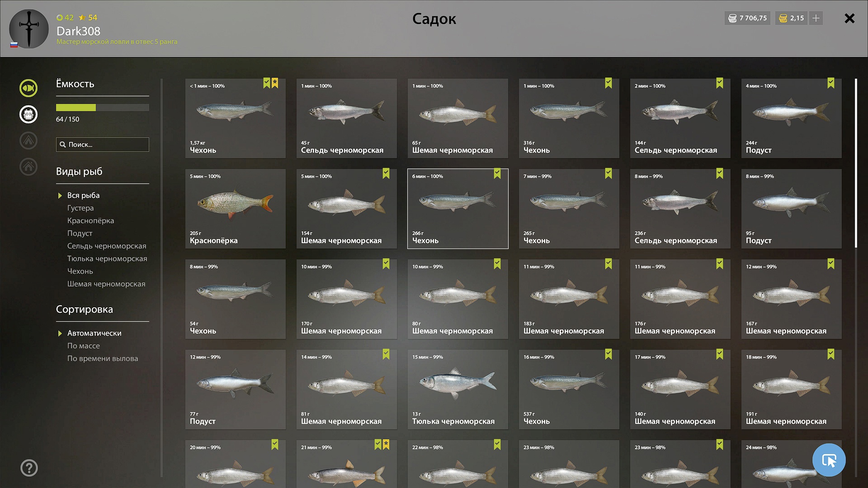Toggle the green bookmark on 316 г Чехонь

click(609, 83)
